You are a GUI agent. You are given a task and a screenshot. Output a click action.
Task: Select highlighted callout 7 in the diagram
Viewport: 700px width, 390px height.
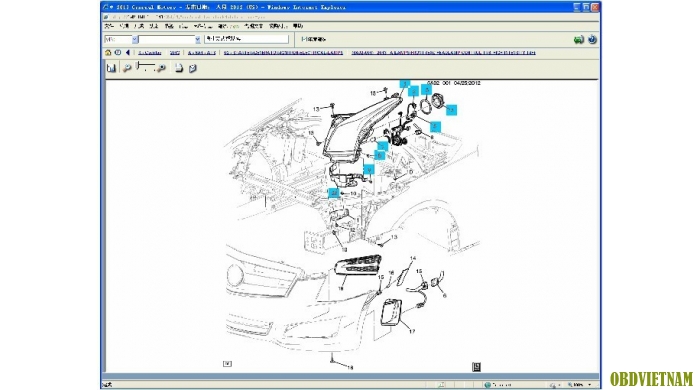click(x=383, y=145)
